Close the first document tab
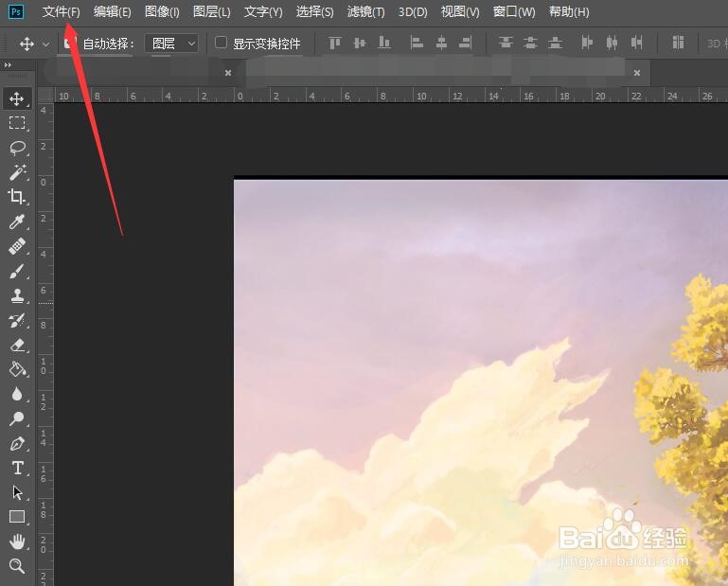Image resolution: width=728 pixels, height=586 pixels. pos(228,73)
